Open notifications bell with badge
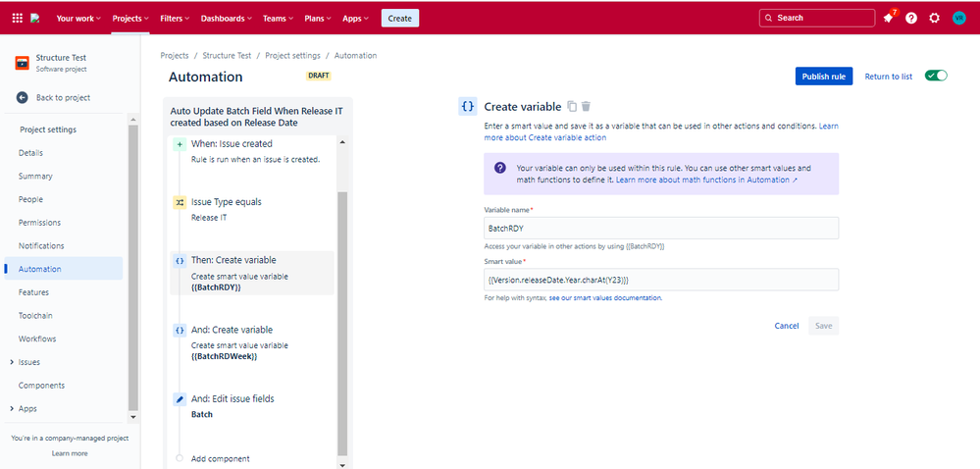 (x=888, y=18)
